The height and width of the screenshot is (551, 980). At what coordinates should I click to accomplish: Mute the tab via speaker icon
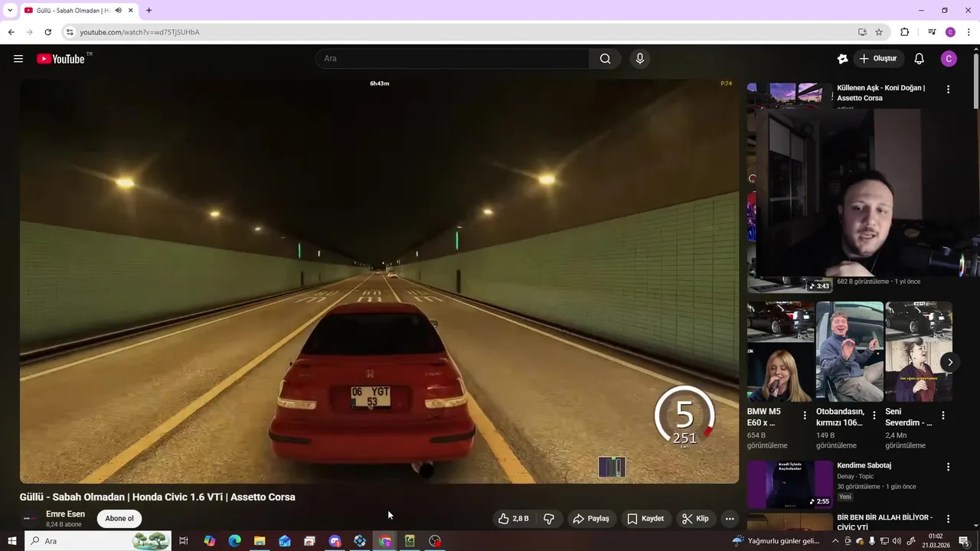118,11
